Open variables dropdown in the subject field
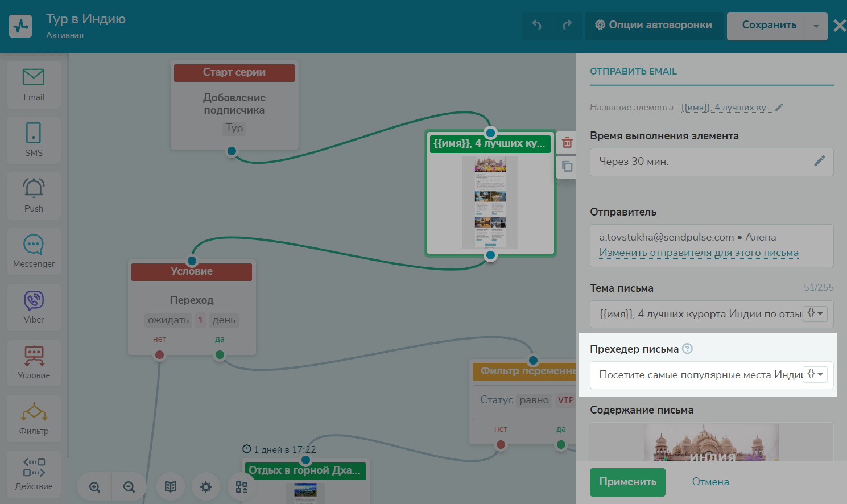The image size is (847, 504). [x=815, y=313]
